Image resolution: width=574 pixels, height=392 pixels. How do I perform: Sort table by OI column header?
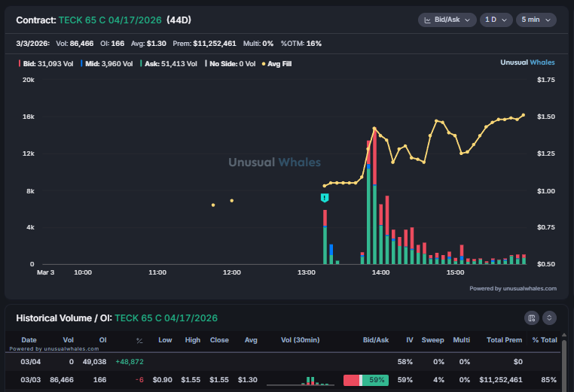click(103, 340)
